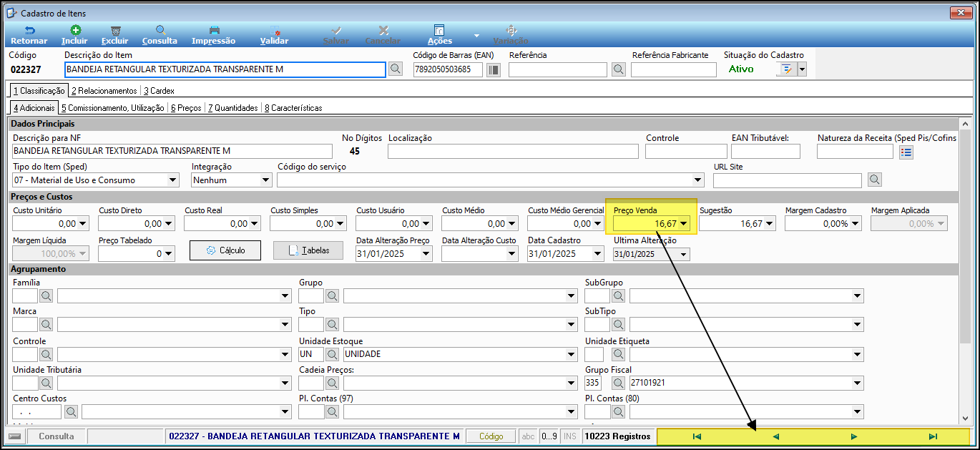Click the vertical scrollbar down arrow
Screen dimensions: 980x450
coord(966,419)
